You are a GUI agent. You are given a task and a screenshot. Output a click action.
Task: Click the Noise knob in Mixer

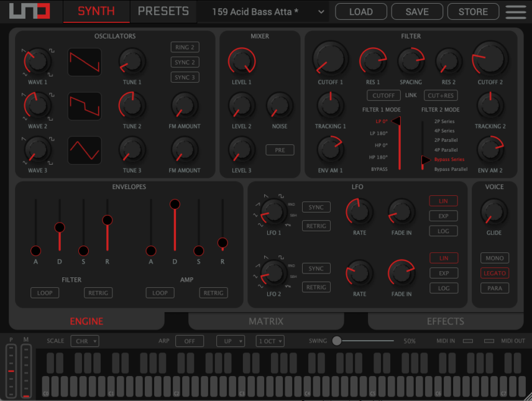(x=280, y=106)
